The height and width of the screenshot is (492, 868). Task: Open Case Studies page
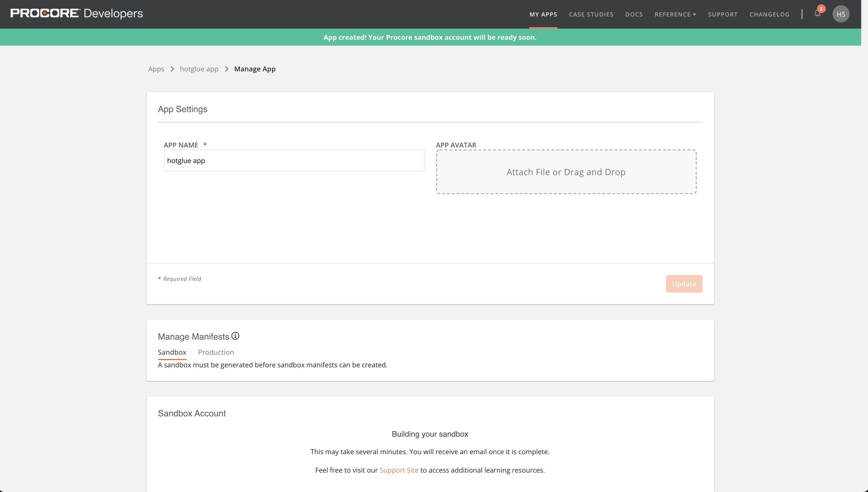click(x=591, y=14)
